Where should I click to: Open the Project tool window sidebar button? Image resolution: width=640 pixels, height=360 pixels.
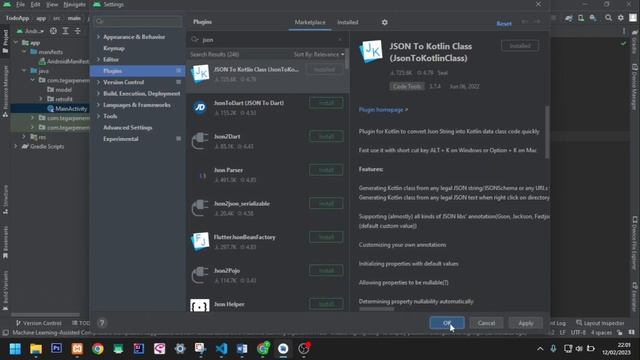(x=5, y=41)
